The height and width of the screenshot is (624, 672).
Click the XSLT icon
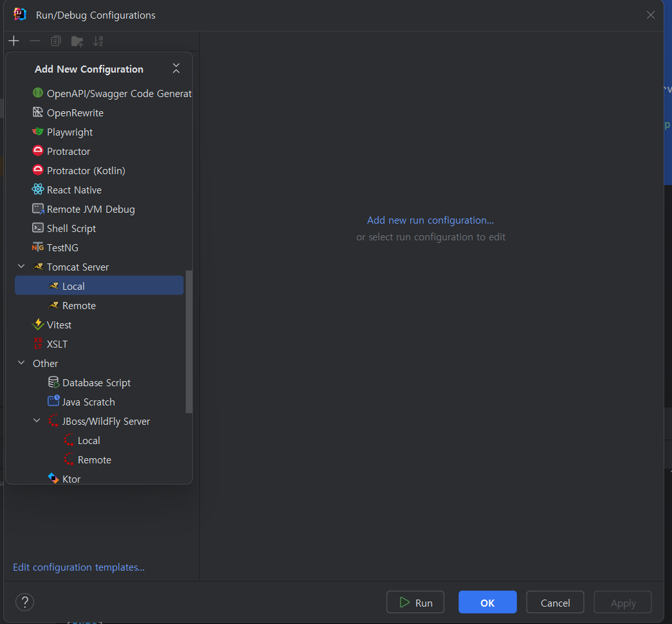tap(38, 343)
